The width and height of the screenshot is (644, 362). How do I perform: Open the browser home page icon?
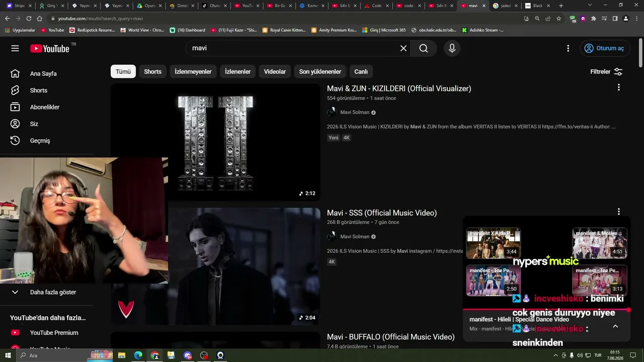(40, 19)
